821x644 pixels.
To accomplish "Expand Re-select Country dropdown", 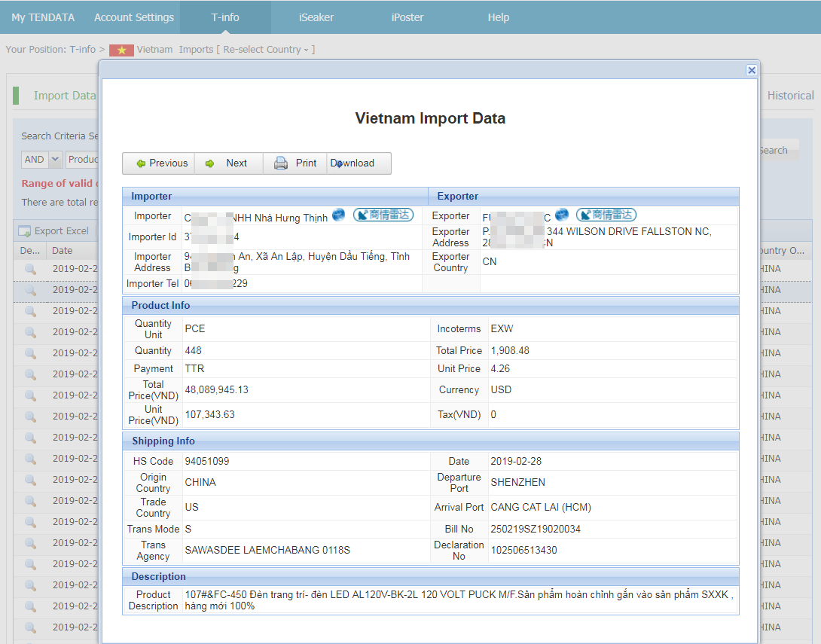I will (264, 50).
